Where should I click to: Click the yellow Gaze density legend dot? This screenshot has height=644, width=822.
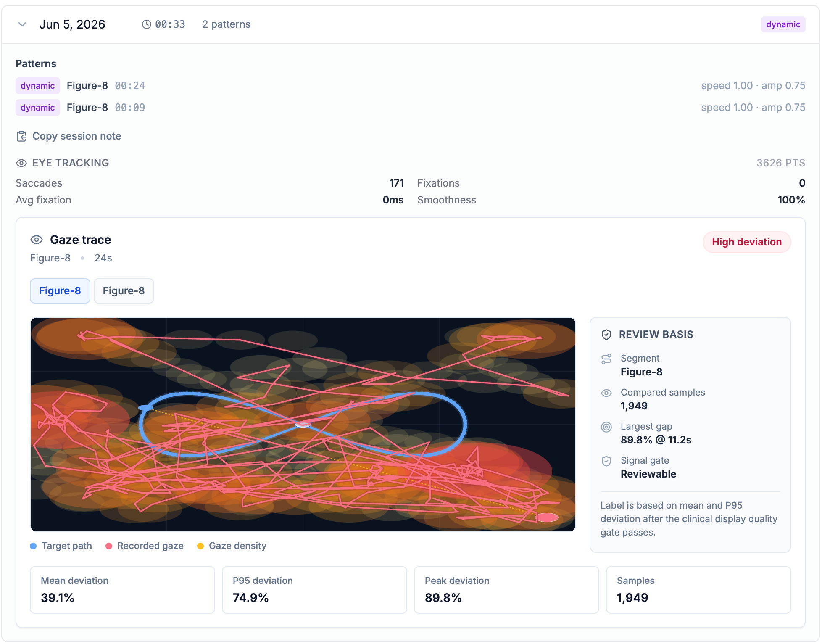point(200,546)
